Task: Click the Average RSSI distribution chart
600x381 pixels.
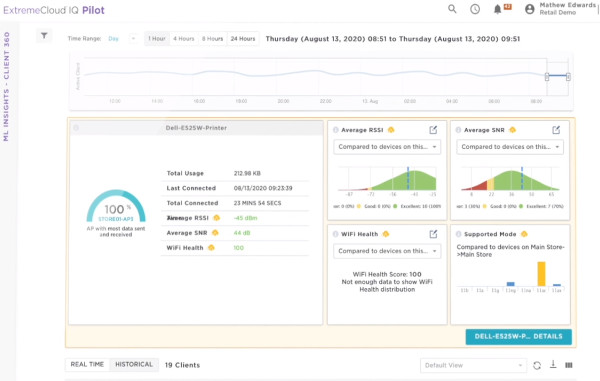Action: pyautogui.click(x=387, y=179)
